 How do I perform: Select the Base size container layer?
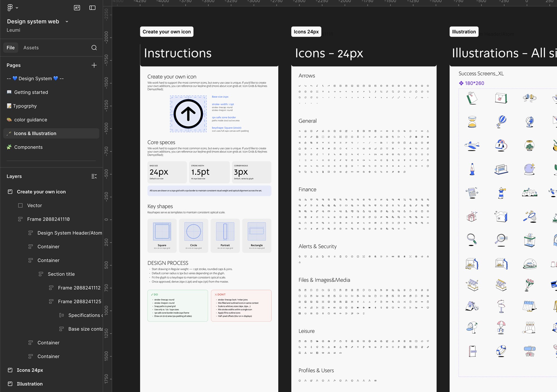[85, 329]
